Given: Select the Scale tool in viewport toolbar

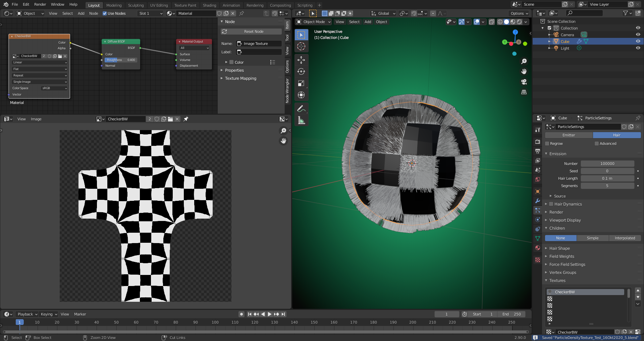Looking at the screenshot, I should (x=301, y=83).
